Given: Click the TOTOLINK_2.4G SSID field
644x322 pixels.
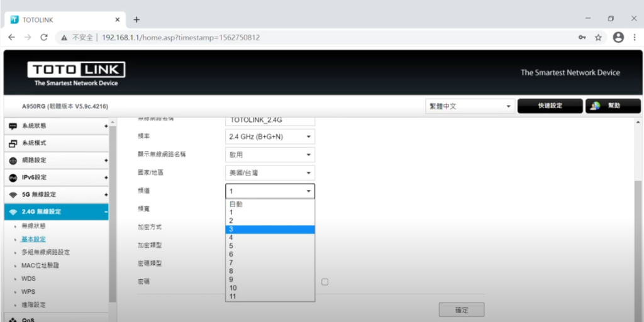Looking at the screenshot, I should (270, 121).
